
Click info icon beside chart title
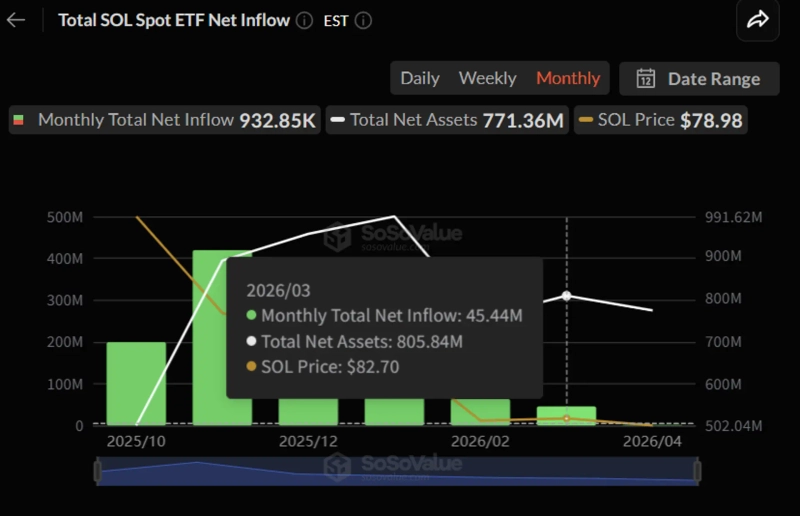305,20
